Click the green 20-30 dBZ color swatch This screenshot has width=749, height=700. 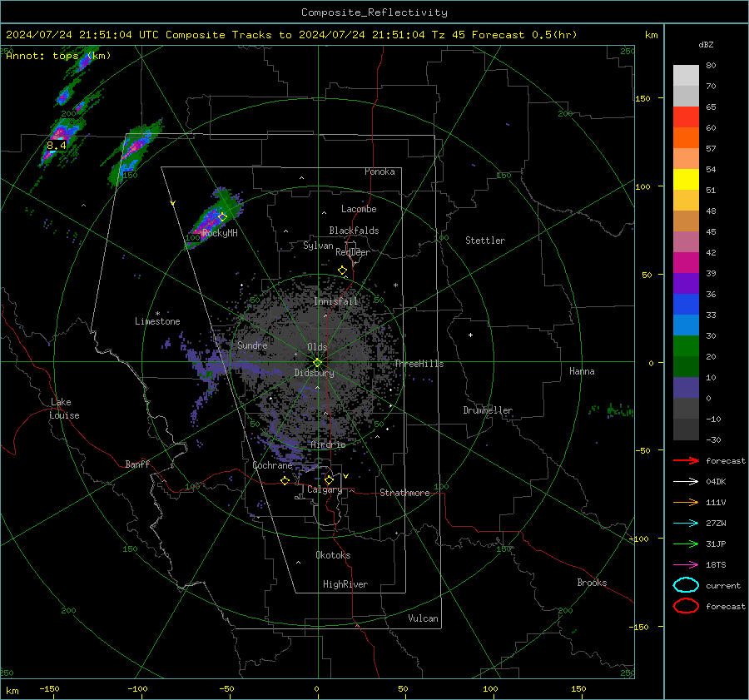(x=686, y=345)
